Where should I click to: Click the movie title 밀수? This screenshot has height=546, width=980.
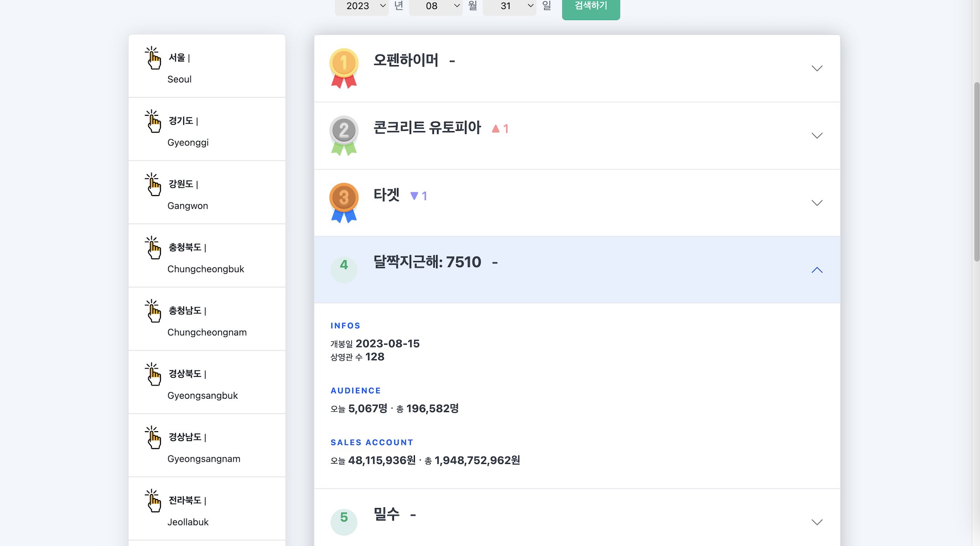click(387, 514)
